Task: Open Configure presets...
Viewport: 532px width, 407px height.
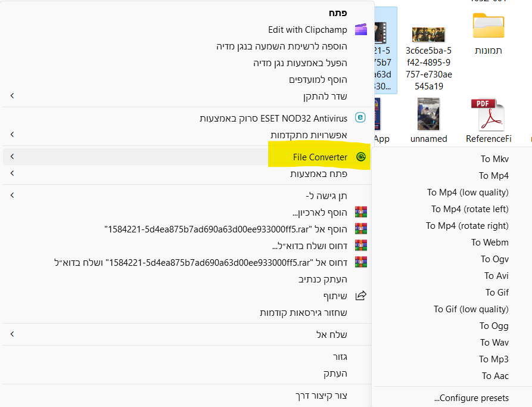Action: [x=471, y=398]
